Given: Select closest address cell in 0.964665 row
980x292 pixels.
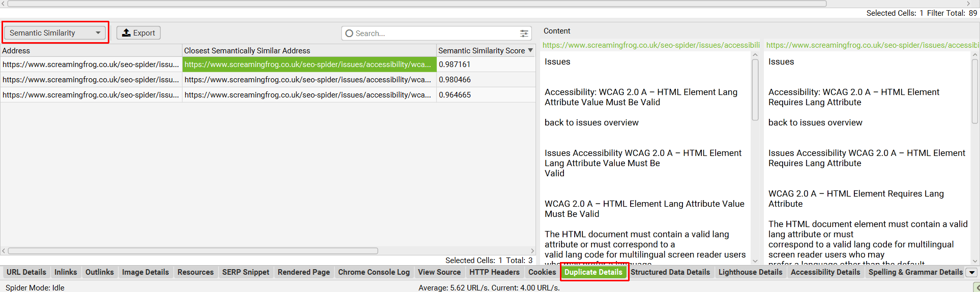Looking at the screenshot, I should pyautogui.click(x=309, y=95).
